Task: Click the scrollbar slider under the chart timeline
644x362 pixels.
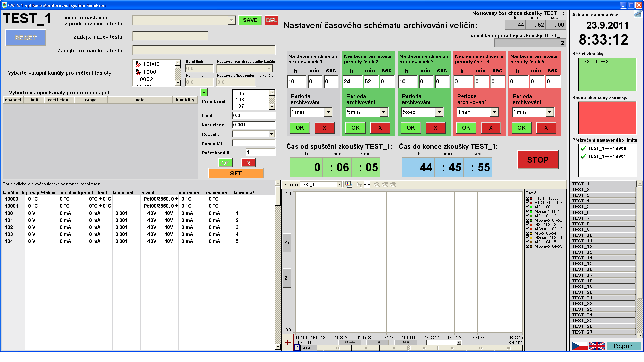Action: tap(409, 348)
